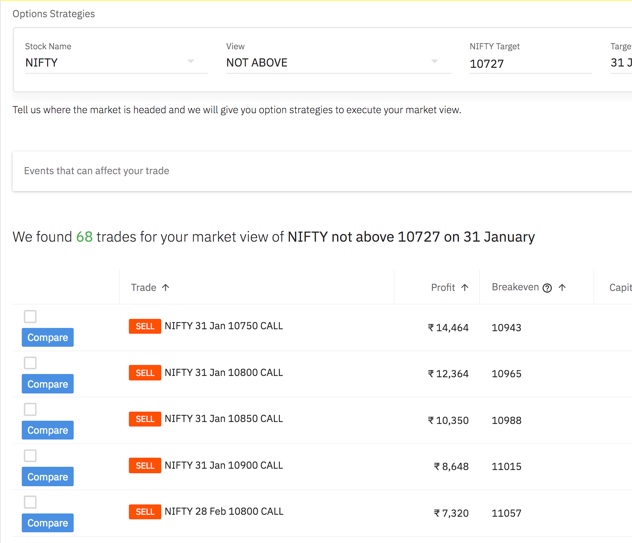The height and width of the screenshot is (543, 632).
Task: Open the View NOT ABOVE dropdown
Action: click(338, 62)
